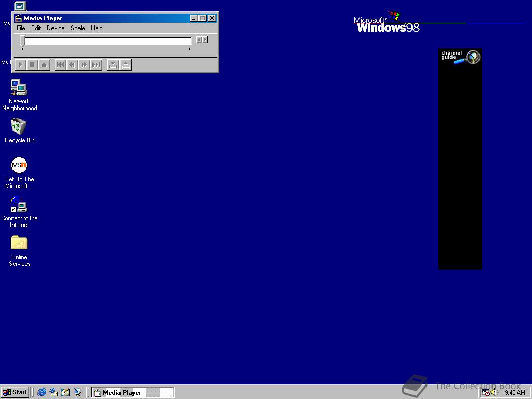Click the Stop button in Media Player
Screen dimensions: 532x399
(32, 64)
